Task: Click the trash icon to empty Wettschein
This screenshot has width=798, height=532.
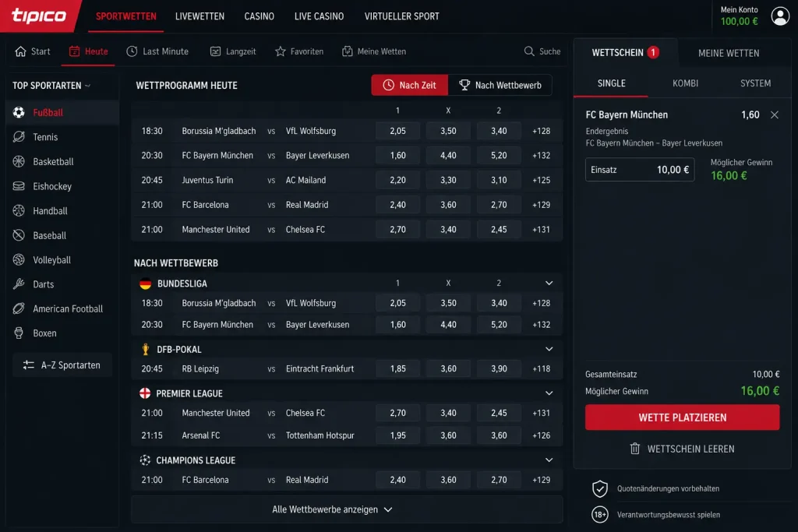Action: 634,449
